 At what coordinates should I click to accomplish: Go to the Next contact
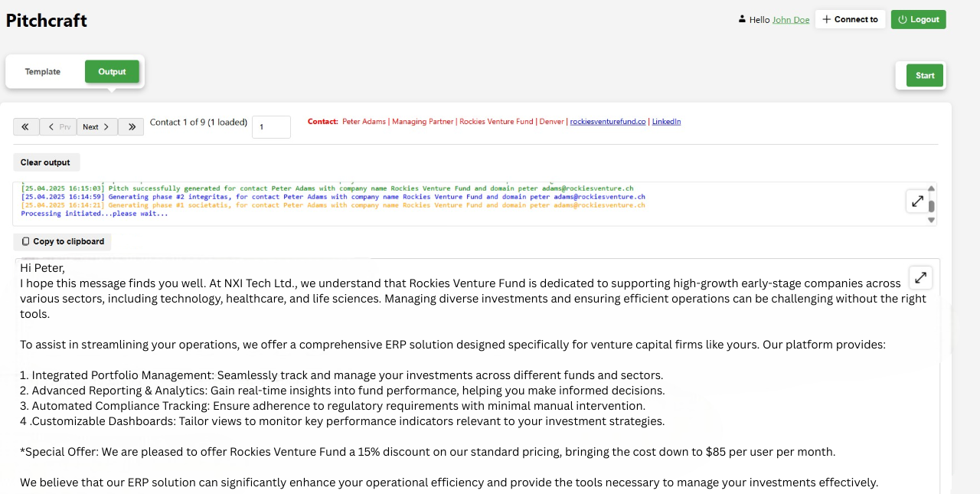(97, 127)
